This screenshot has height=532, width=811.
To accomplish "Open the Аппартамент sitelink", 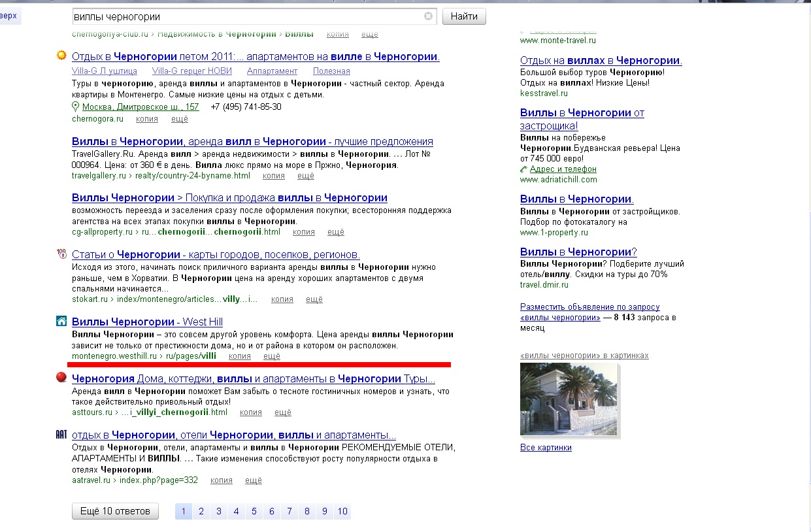I will click(273, 71).
